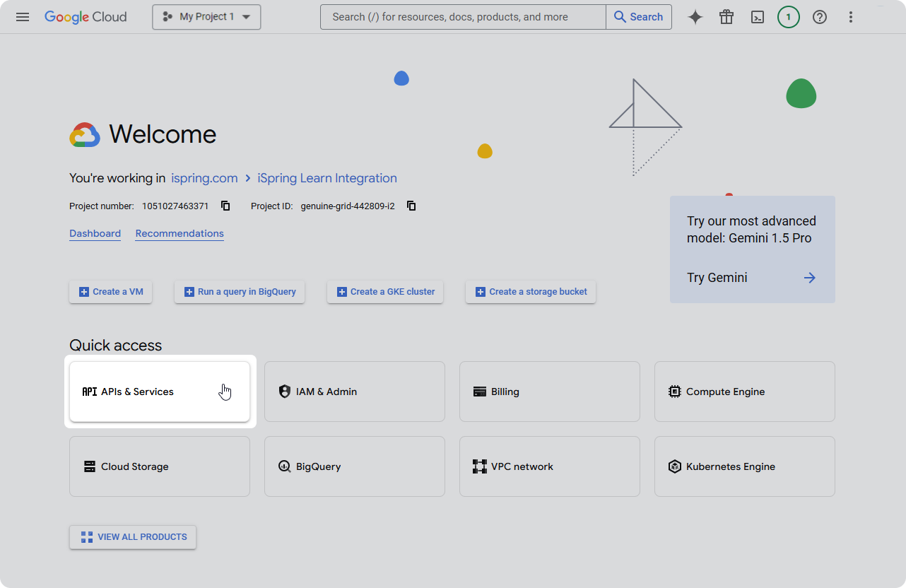Click the Google Cloud logo
The width and height of the screenshot is (906, 588).
coord(86,17)
